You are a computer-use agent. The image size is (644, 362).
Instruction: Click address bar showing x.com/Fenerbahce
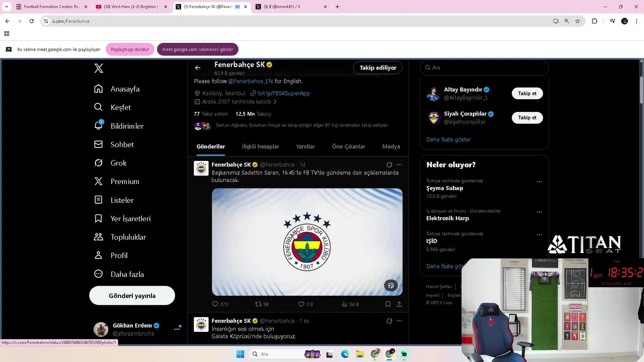click(x=297, y=21)
